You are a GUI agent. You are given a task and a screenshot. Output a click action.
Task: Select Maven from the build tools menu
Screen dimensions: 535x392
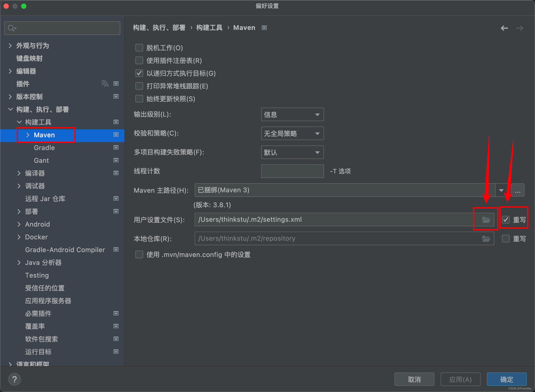[44, 135]
